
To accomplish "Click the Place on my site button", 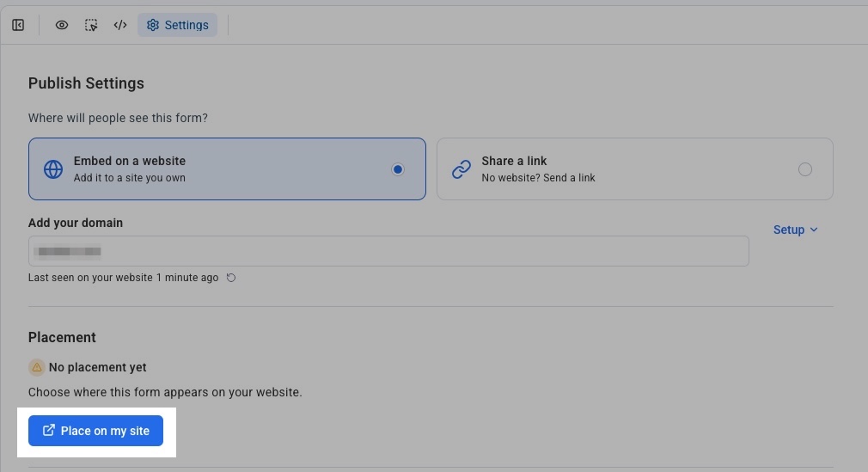I will [95, 431].
